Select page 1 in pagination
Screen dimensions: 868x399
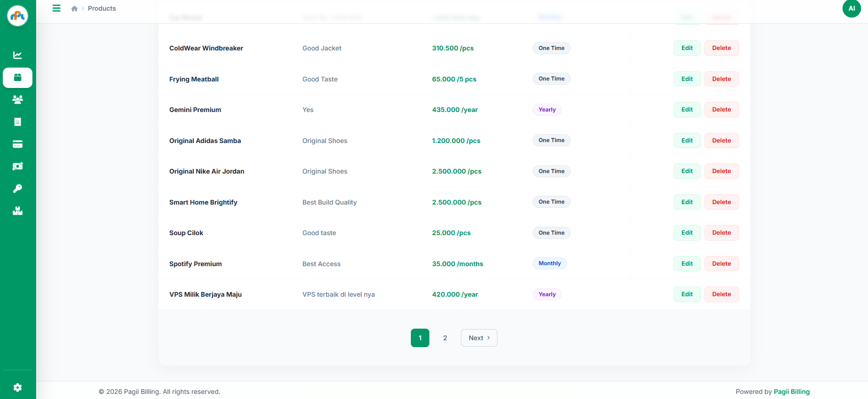coord(420,338)
